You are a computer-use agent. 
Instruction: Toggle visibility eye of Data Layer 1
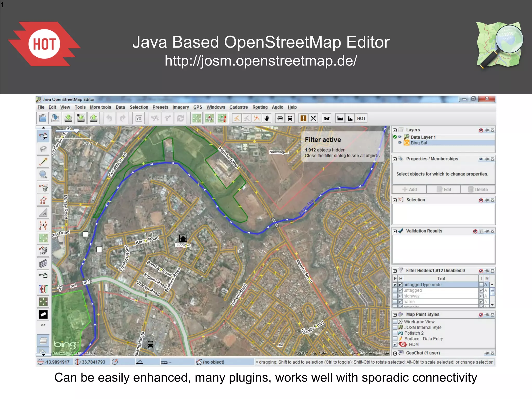(400, 137)
